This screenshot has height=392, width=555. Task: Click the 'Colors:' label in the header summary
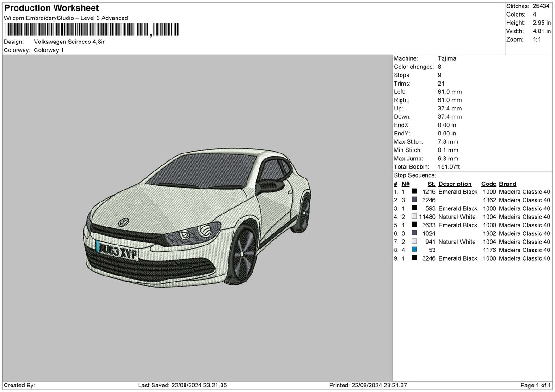(x=516, y=14)
